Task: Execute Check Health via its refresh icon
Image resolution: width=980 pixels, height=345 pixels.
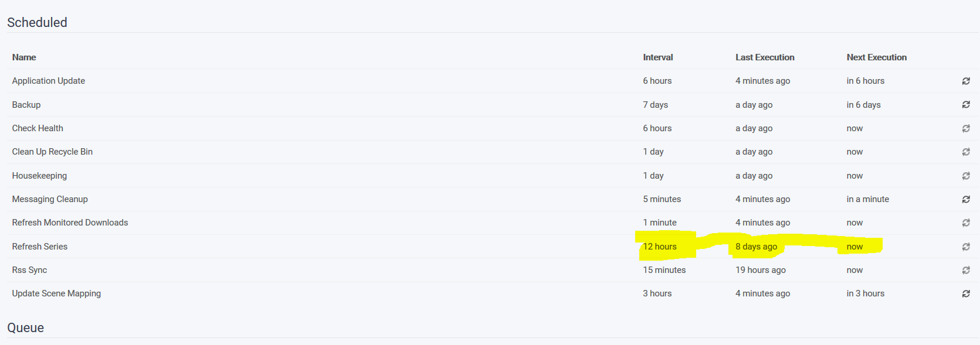Action: [x=965, y=128]
